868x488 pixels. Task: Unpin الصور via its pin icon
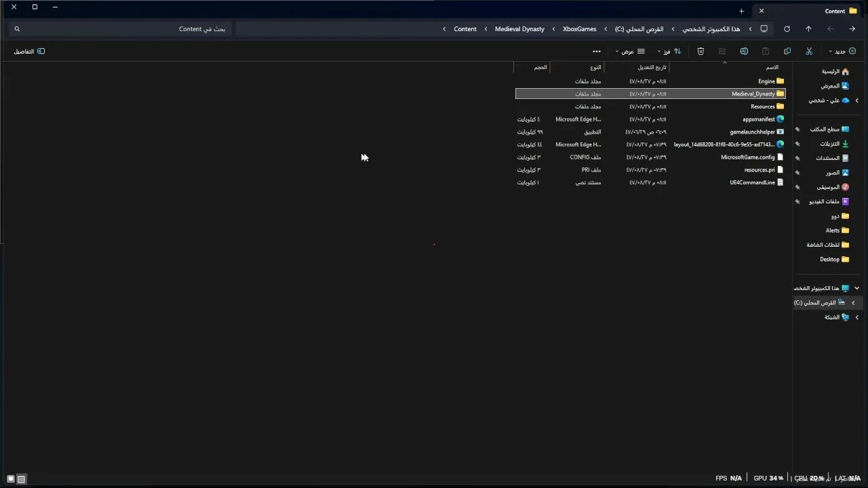click(797, 173)
